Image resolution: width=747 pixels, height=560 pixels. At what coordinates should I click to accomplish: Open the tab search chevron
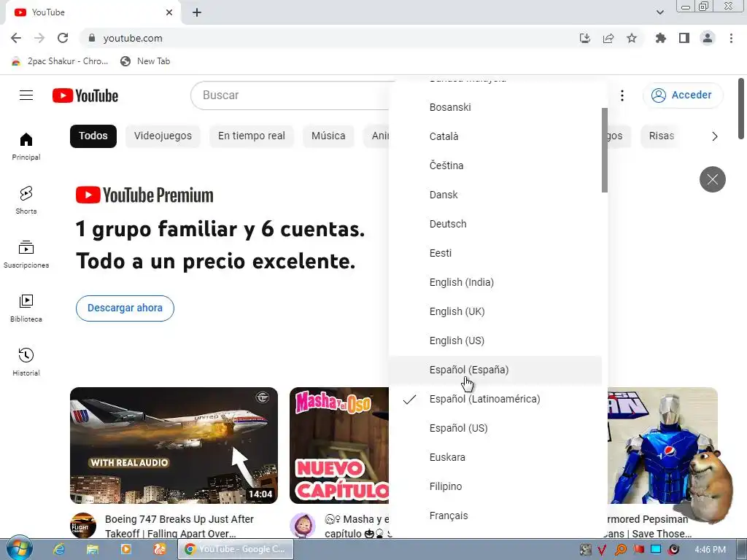click(x=660, y=12)
